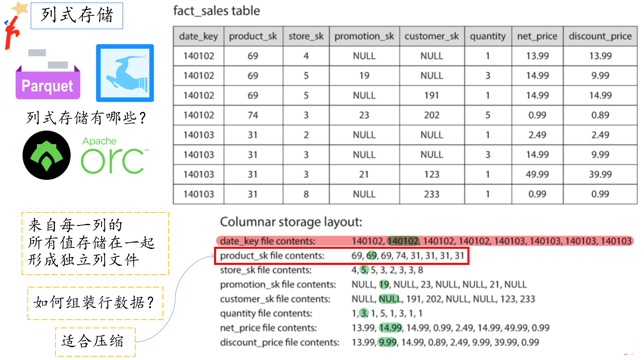This screenshot has width=644, height=360.
Task: Click the 列式存储 title box
Action: coord(77,16)
